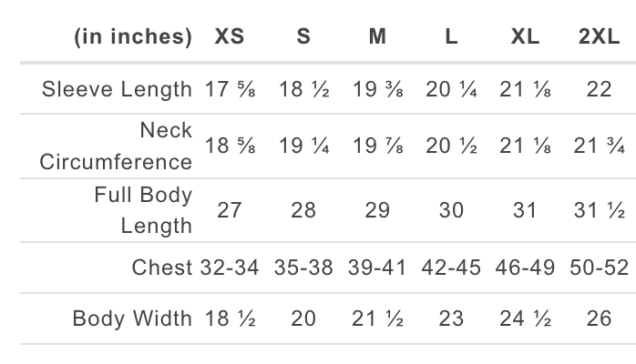Screen dimensions: 636x364
Task: Click neck circumference value 19 ¼
Action: click(303, 147)
